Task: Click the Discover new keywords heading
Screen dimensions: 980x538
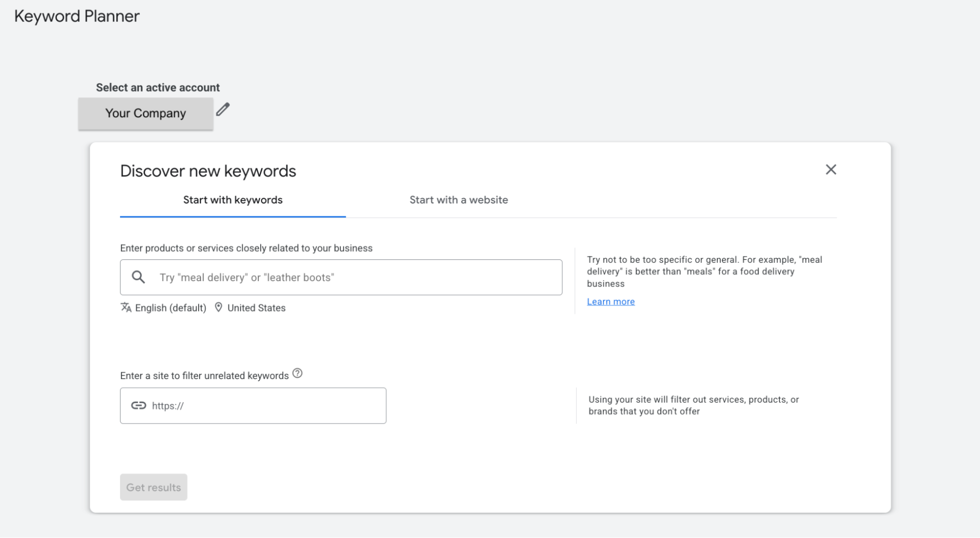Action: 208,171
